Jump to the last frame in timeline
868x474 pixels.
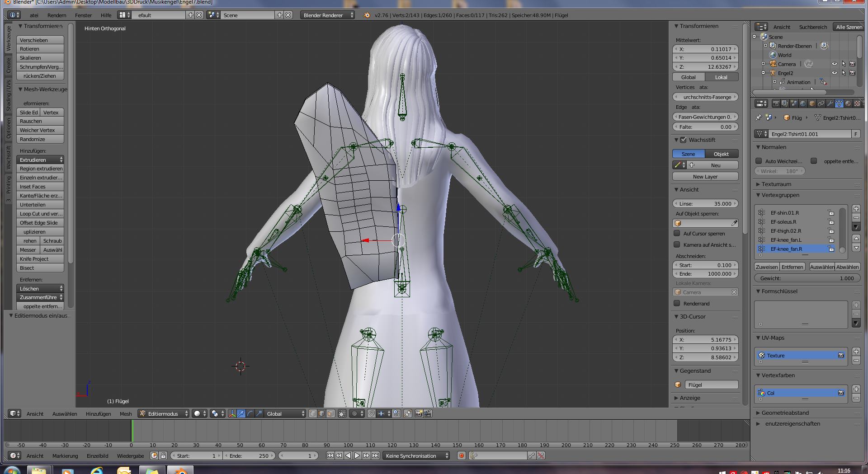(375, 455)
